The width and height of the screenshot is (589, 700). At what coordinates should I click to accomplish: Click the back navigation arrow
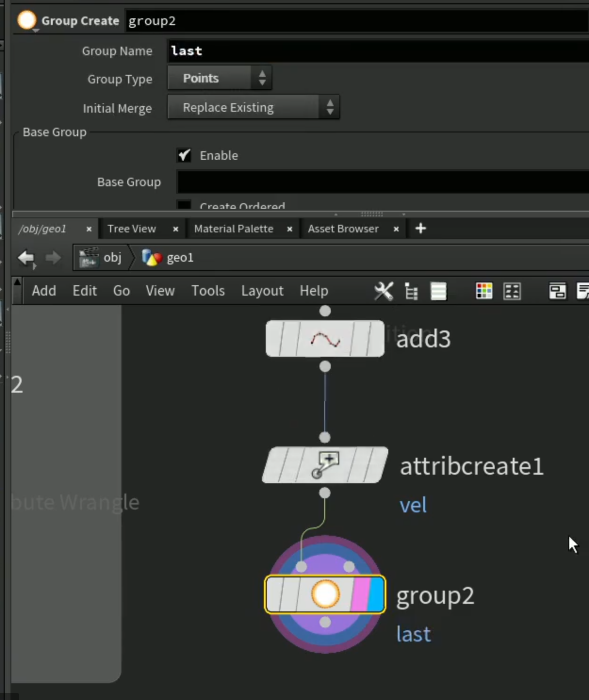tap(26, 258)
